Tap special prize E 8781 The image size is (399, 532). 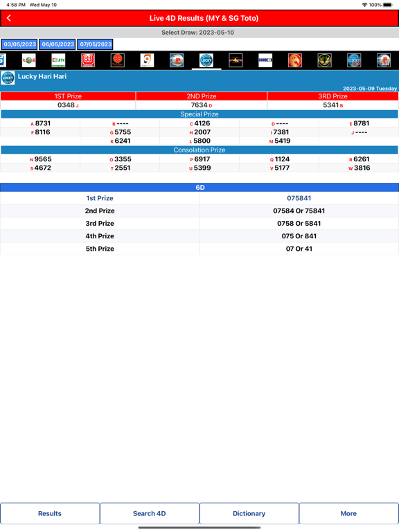point(360,123)
